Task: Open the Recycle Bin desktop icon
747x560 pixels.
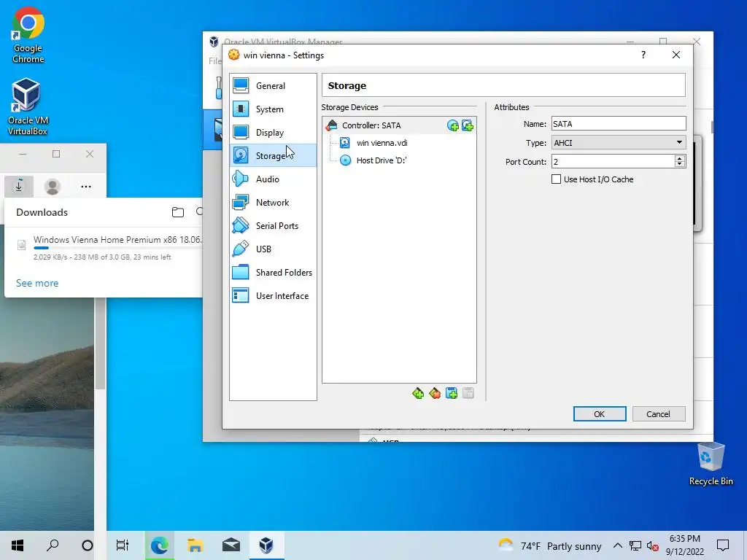Action: tap(711, 464)
